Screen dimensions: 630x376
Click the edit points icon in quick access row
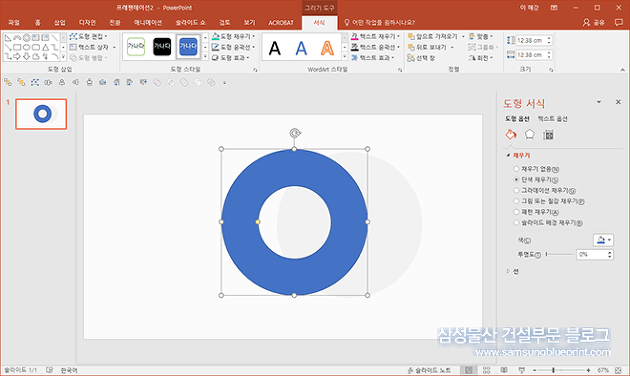click(35, 82)
